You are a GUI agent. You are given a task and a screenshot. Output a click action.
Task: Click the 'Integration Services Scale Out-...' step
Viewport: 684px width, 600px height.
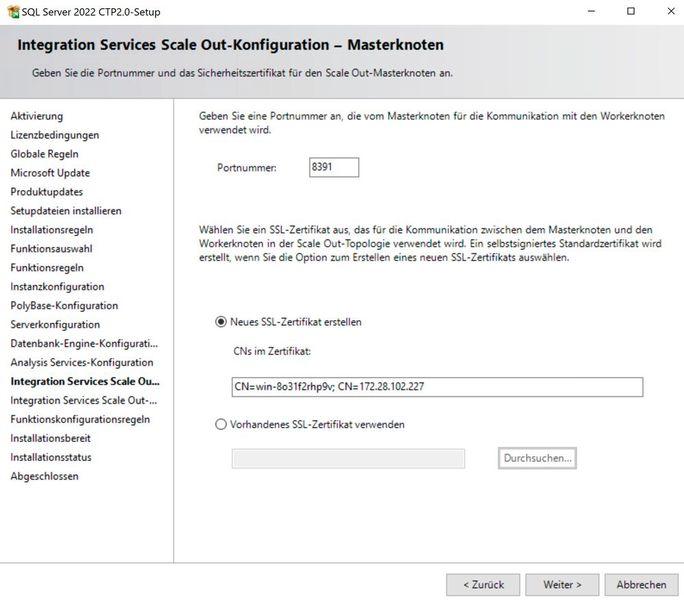[x=84, y=401]
